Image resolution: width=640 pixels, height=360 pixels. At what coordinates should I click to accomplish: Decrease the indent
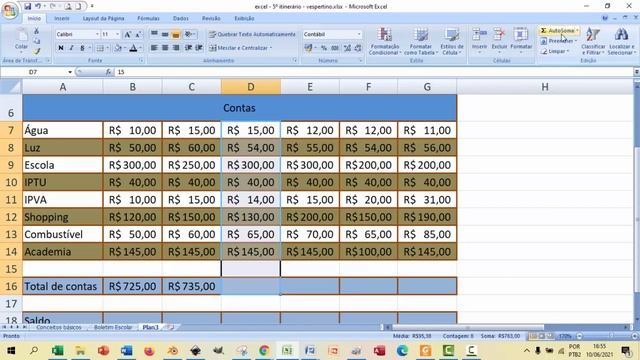pos(188,48)
